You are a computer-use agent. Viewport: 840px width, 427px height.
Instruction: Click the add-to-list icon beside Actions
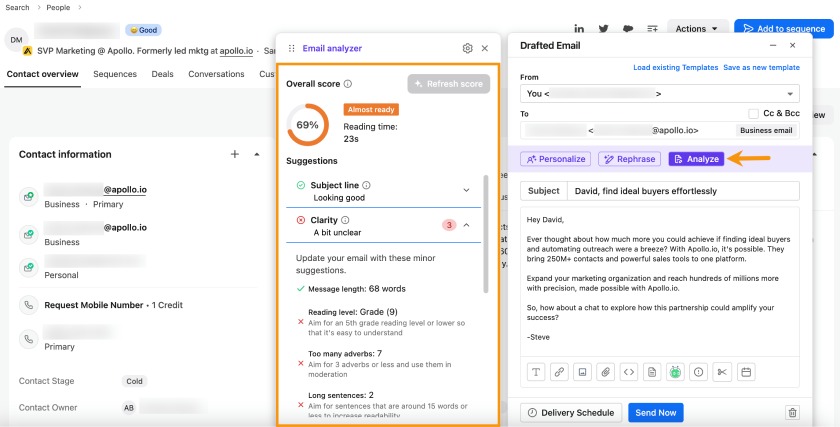652,29
